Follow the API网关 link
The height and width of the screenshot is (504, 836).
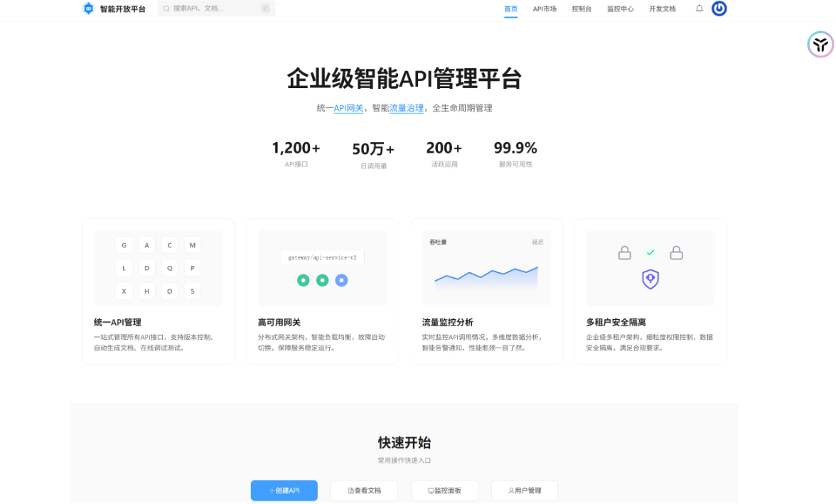348,108
